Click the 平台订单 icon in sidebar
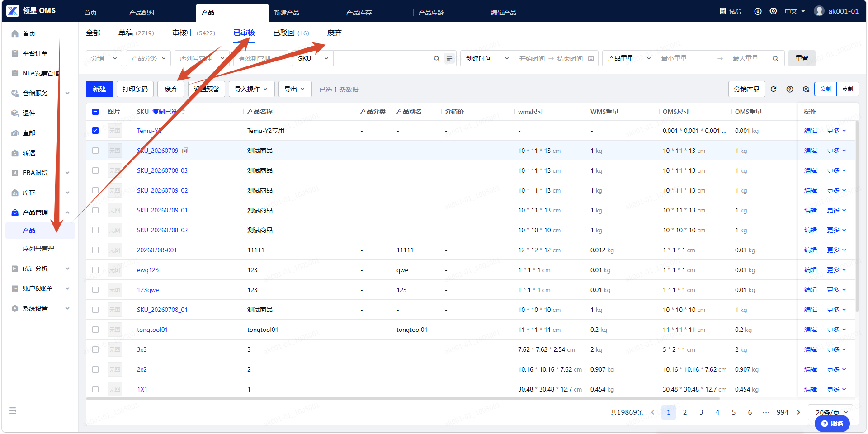Screen dimensions: 868x434 point(15,53)
